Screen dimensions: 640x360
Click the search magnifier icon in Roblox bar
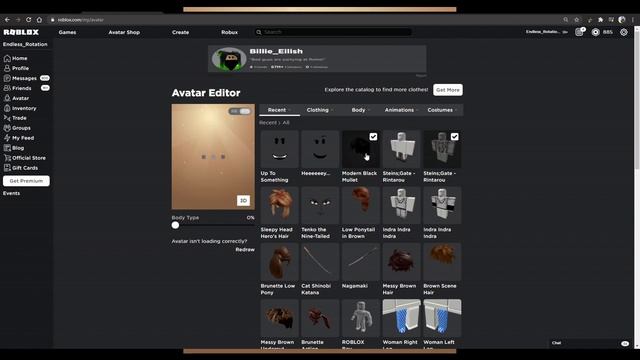coord(258,32)
